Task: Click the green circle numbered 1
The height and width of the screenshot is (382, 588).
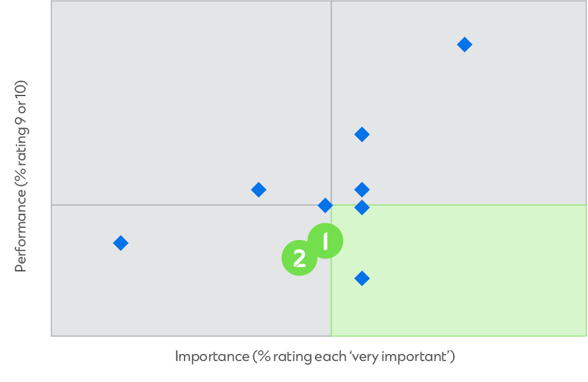Action: 325,241
